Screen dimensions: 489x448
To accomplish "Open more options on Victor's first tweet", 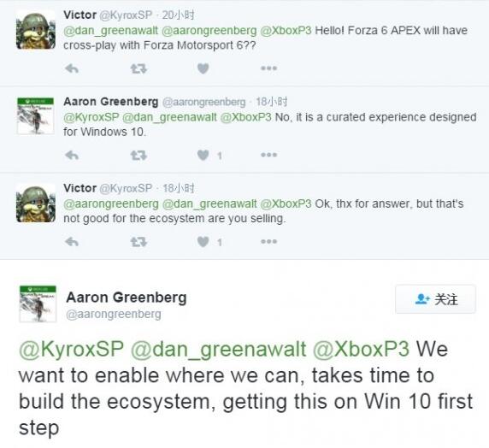I will coord(268,68).
